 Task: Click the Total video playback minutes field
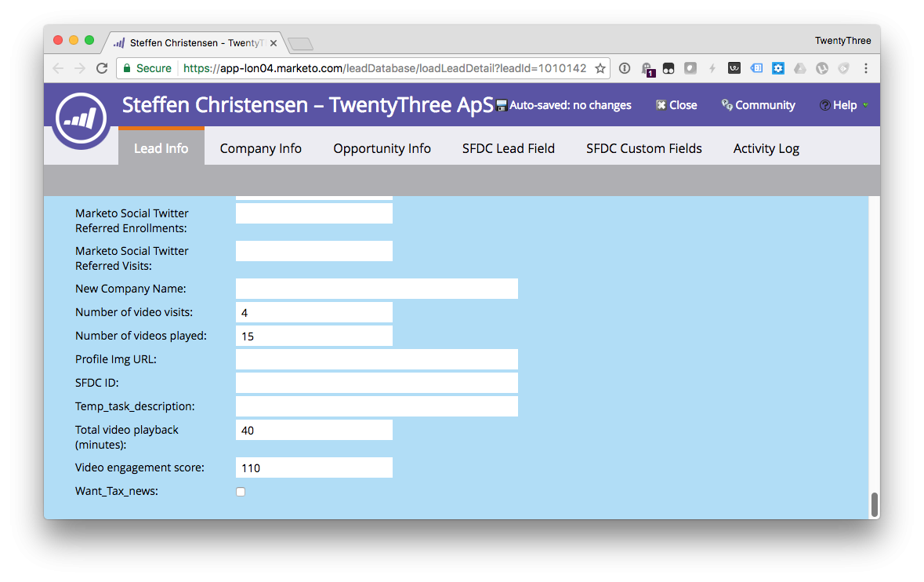point(314,431)
